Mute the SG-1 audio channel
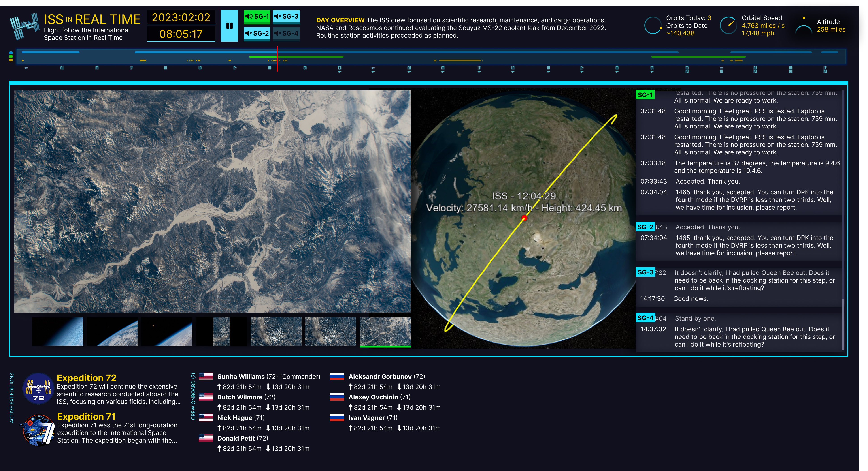This screenshot has width=868, height=471. 257,16
